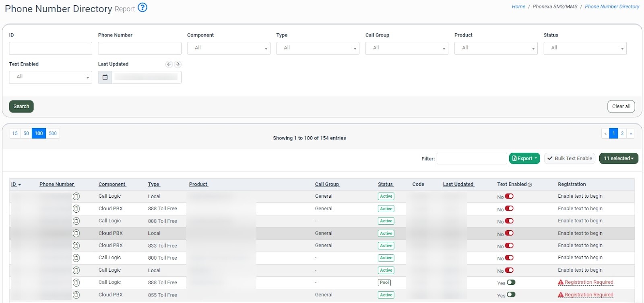Copy phone number in the Pool status row
The image size is (644, 303).
pyautogui.click(x=76, y=283)
